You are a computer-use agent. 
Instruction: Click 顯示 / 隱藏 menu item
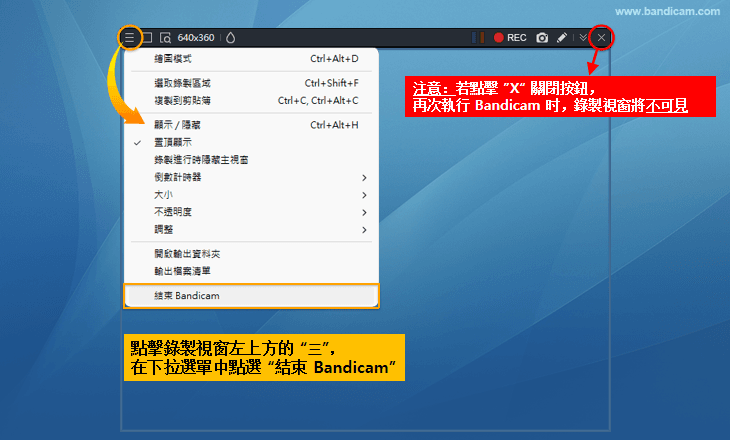(x=251, y=125)
